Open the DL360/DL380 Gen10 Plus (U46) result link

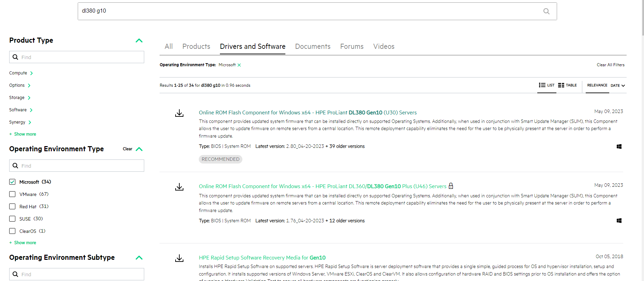(x=323, y=186)
